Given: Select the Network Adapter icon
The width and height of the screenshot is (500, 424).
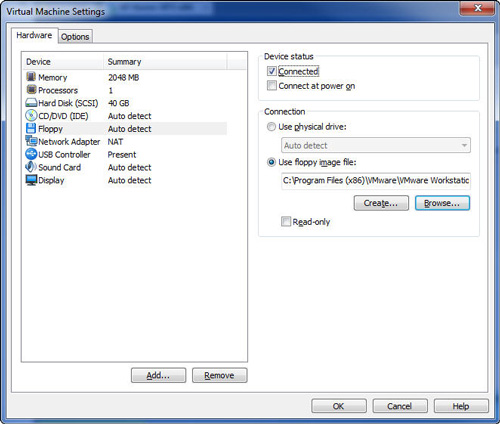Looking at the screenshot, I should [x=31, y=141].
